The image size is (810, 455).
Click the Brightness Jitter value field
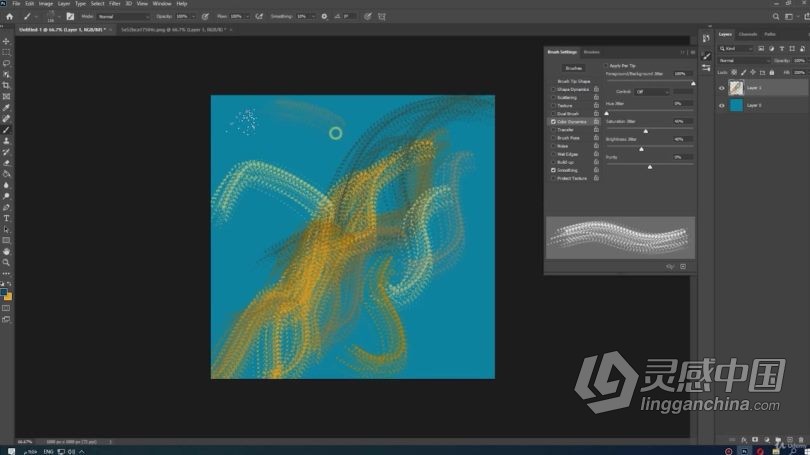point(683,139)
